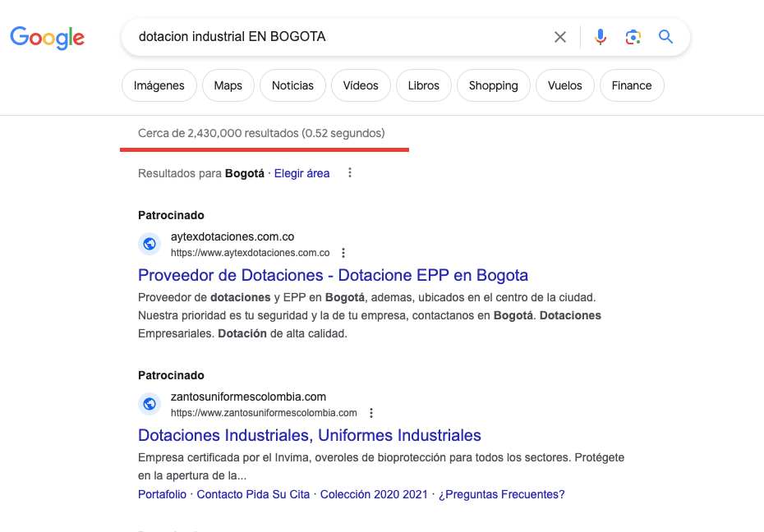
Task: Switch to the Vídeos filter
Action: [x=361, y=85]
